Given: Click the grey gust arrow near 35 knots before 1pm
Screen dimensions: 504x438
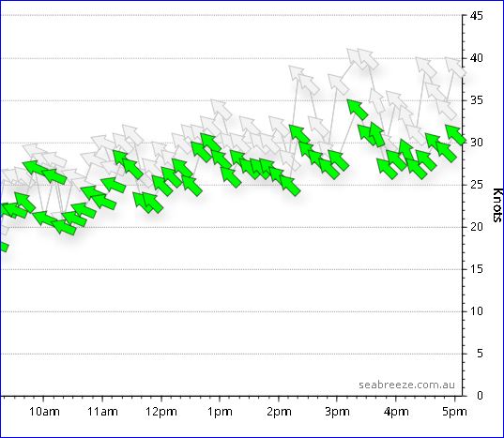Looking at the screenshot, I should [x=221, y=110].
